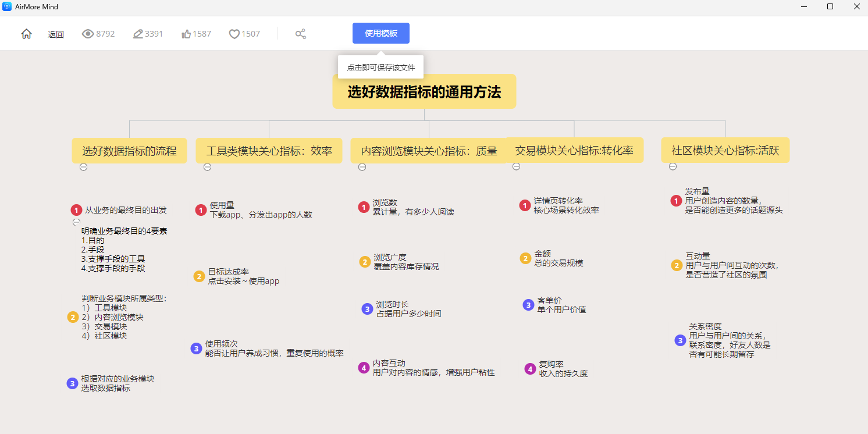Collapse the 内容浏览模块关心指标 branch
The width and height of the screenshot is (868, 434).
[x=362, y=167]
